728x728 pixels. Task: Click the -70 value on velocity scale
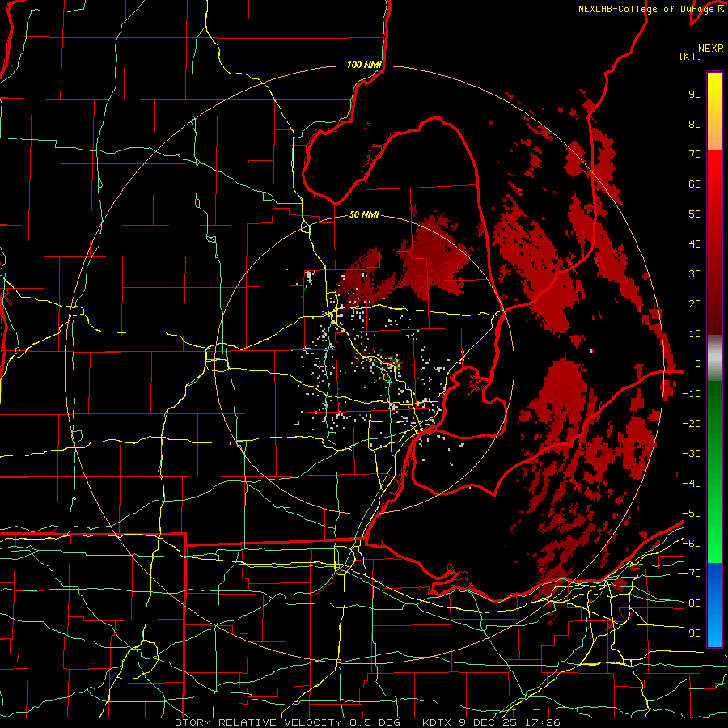[x=692, y=574]
